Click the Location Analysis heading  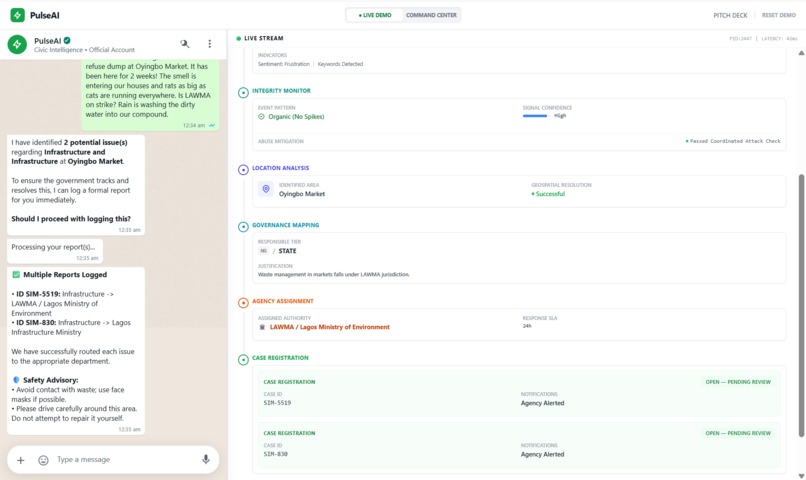coord(281,168)
